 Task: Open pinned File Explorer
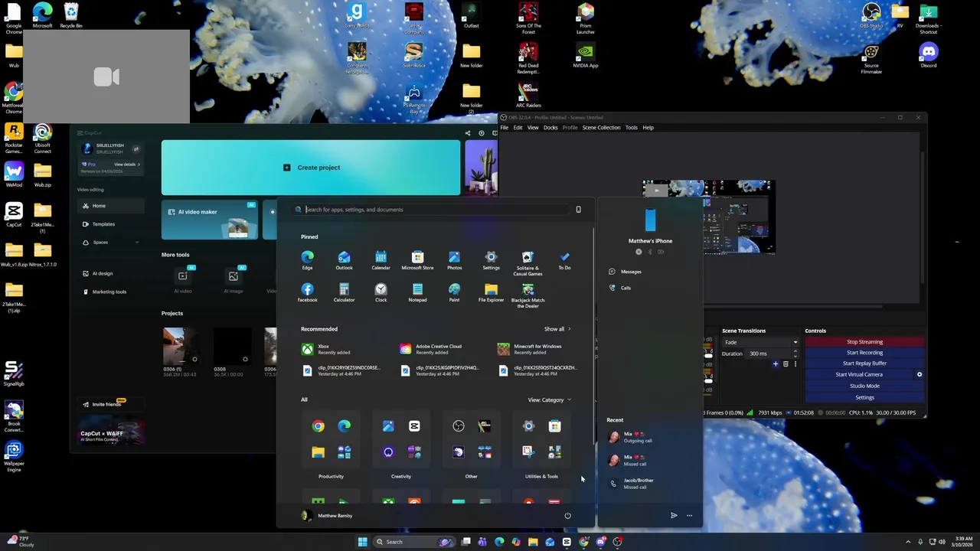[x=491, y=292]
